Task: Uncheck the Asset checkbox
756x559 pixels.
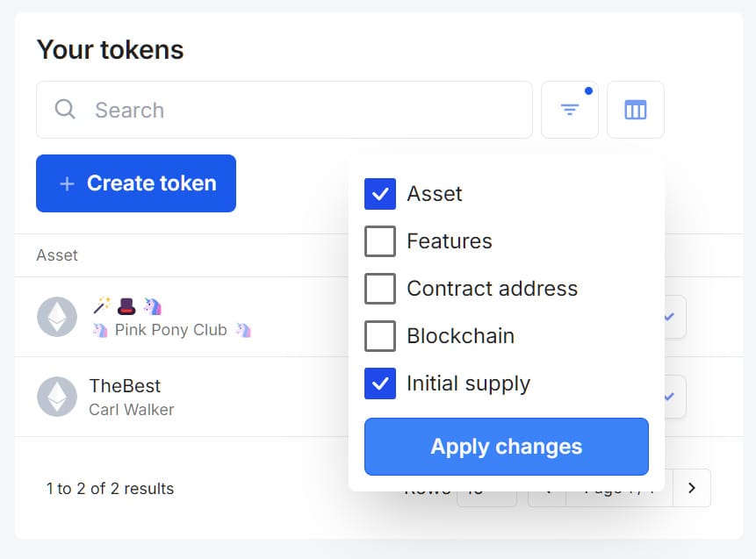Action: click(378, 193)
